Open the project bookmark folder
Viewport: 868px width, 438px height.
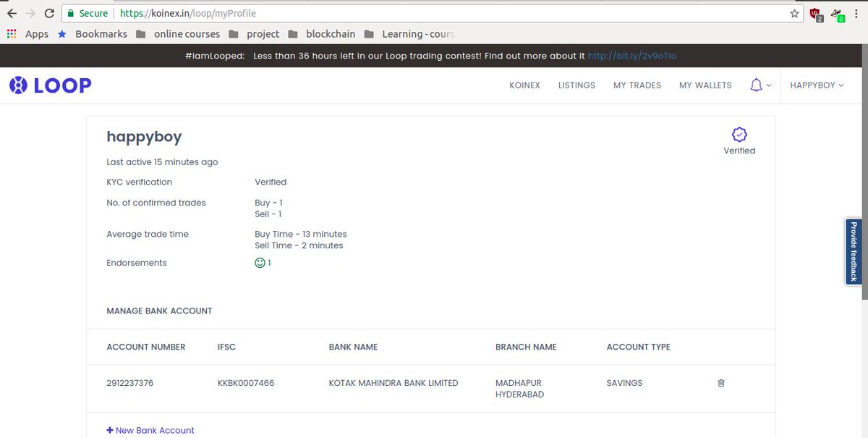[255, 34]
